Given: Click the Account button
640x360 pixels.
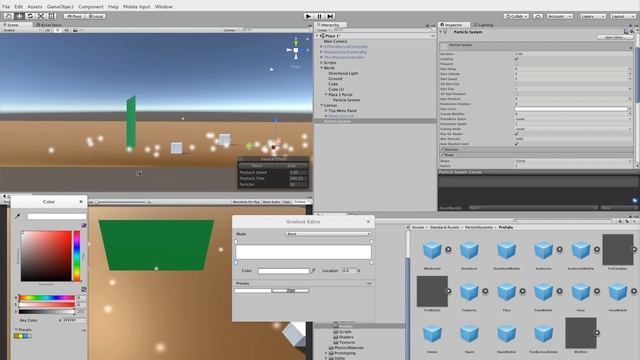Looking at the screenshot, I should pyautogui.click(x=560, y=16).
